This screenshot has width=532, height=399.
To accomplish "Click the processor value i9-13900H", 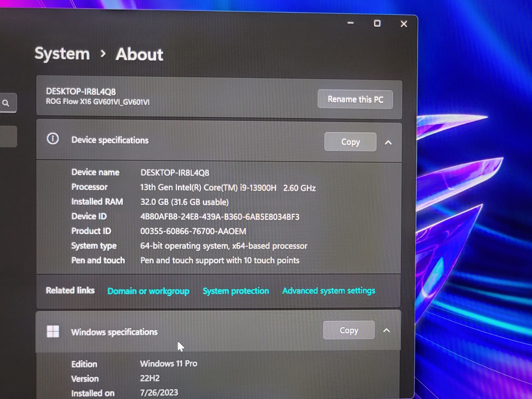I will pyautogui.click(x=228, y=188).
